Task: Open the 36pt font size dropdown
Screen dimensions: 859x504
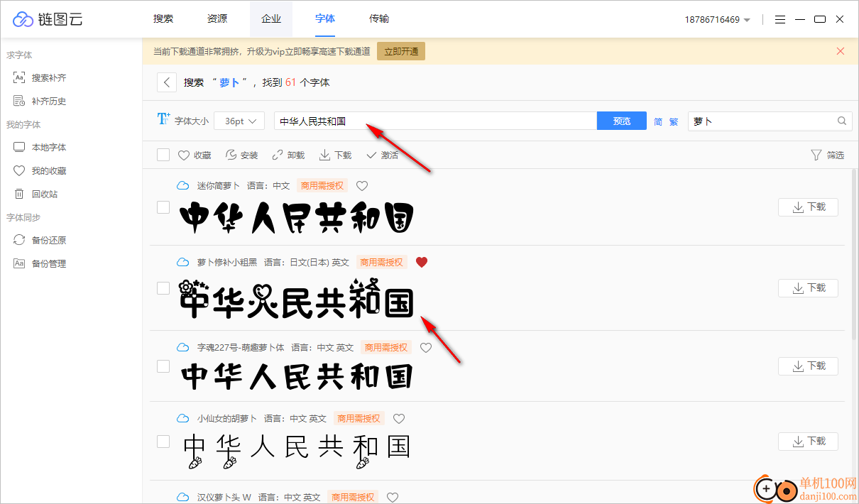Action: coord(239,121)
